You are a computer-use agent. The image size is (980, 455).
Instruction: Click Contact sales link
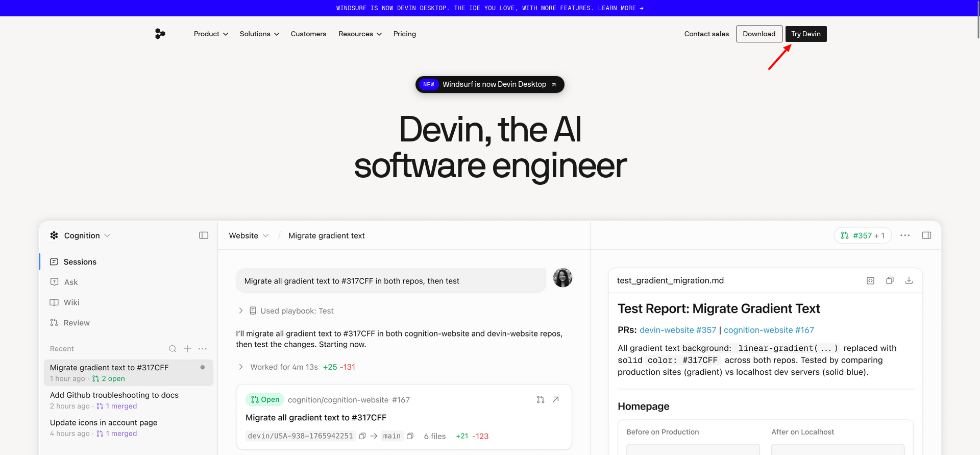pos(706,34)
